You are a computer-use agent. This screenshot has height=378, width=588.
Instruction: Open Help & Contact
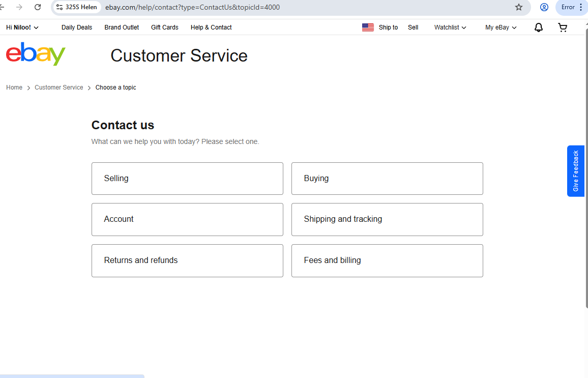pyautogui.click(x=211, y=27)
